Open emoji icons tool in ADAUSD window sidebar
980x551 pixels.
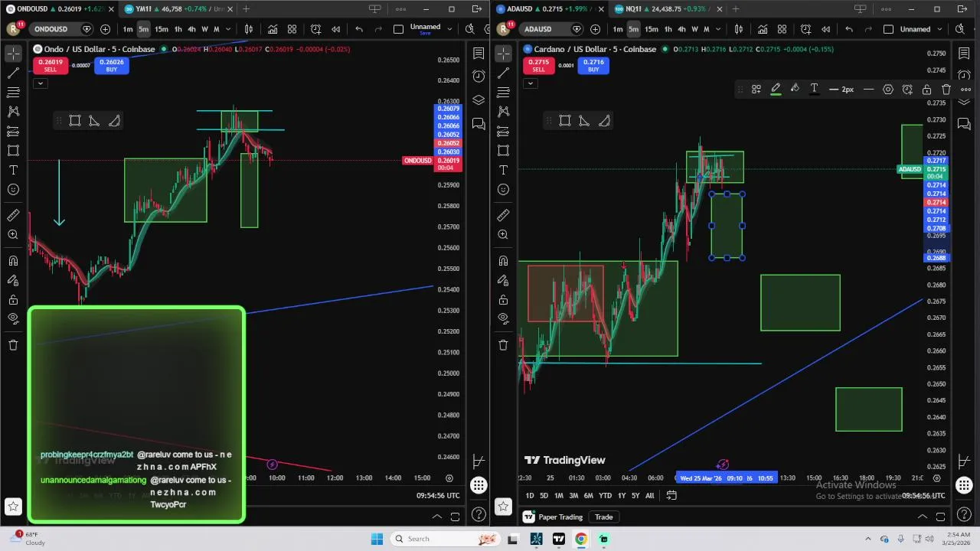[503, 189]
